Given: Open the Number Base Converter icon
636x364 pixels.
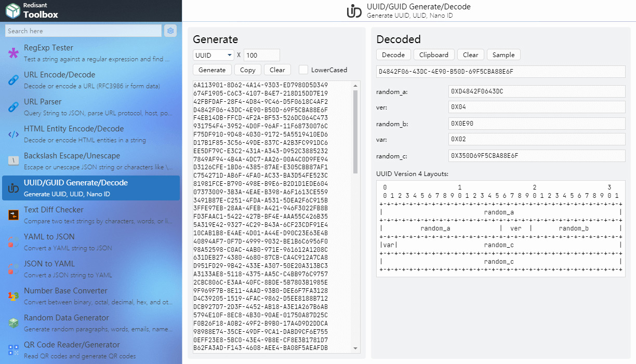Looking at the screenshot, I should click(14, 296).
